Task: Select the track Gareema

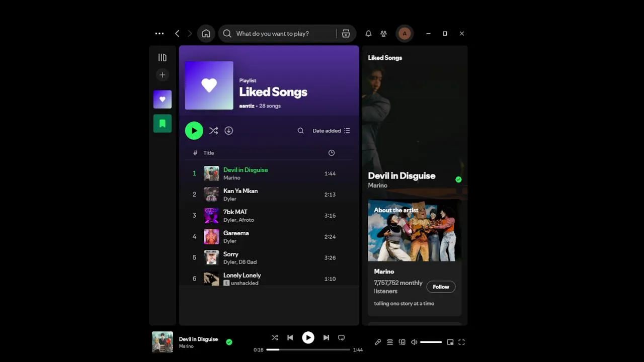Action: click(x=269, y=237)
